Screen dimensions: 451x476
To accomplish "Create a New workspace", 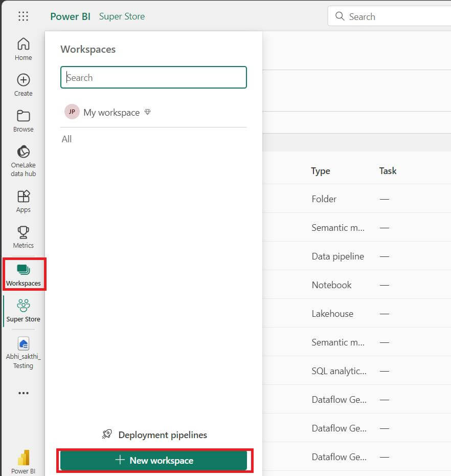I will pos(153,460).
